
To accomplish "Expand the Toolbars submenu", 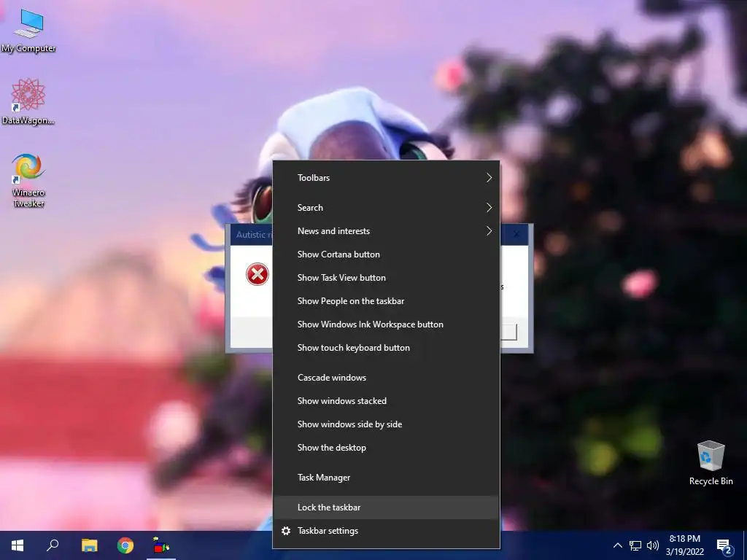I will 386,178.
